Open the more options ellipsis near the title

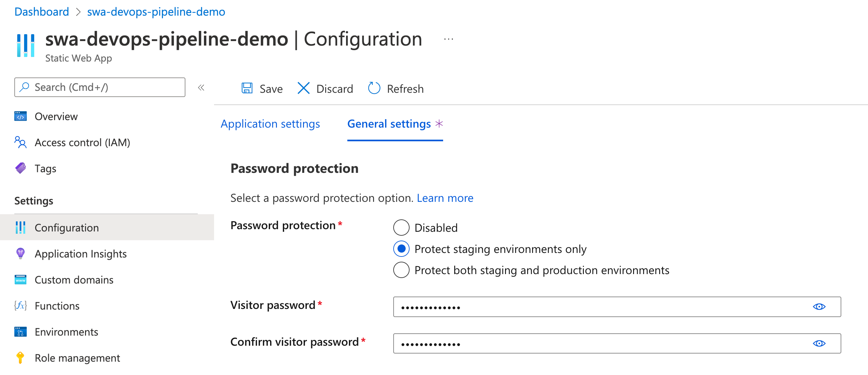[x=448, y=39]
